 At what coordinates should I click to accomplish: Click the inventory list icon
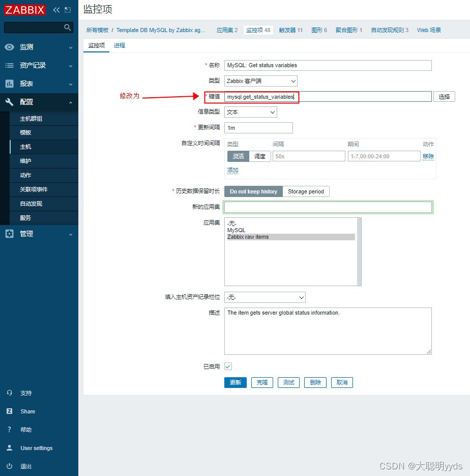point(9,65)
